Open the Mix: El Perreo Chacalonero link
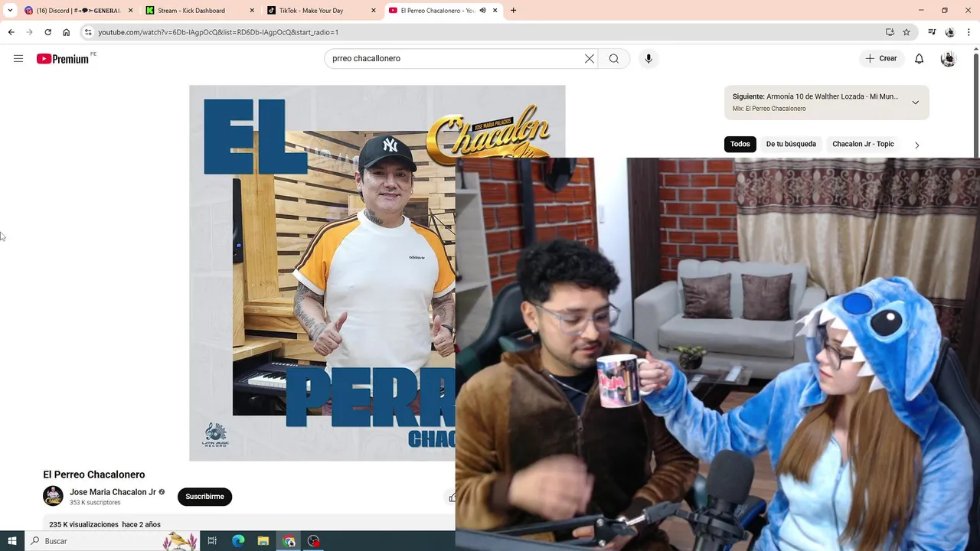The image size is (980, 551). click(x=769, y=109)
